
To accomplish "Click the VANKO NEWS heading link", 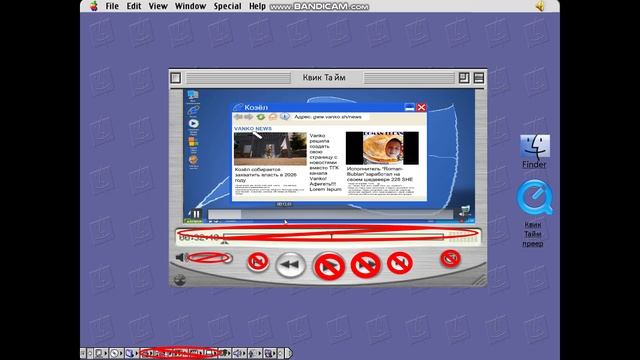I will (253, 128).
